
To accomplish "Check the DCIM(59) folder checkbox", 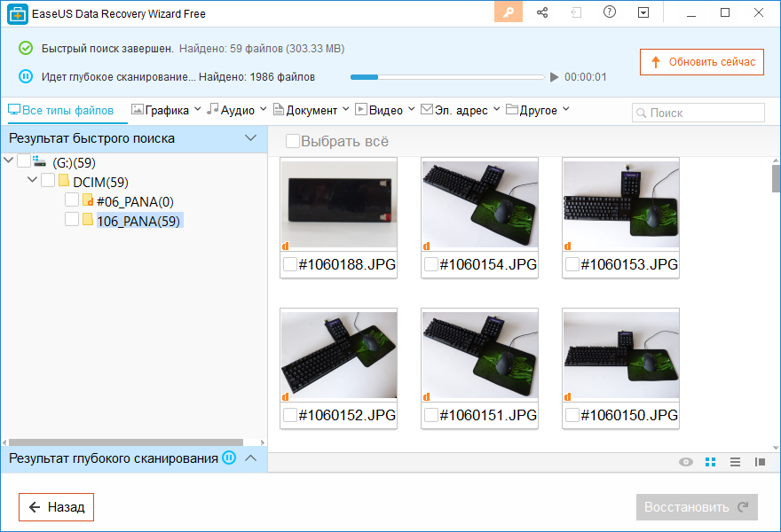I will [48, 180].
